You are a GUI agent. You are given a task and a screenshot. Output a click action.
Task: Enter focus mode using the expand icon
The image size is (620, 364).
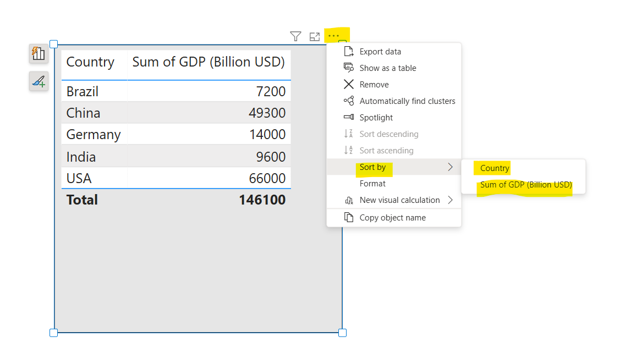(315, 36)
